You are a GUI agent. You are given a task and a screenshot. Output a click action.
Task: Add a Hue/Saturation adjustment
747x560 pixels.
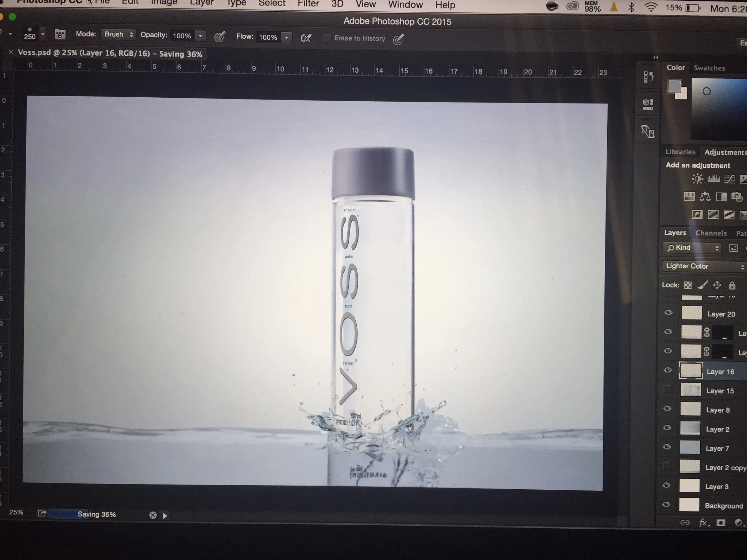pos(689,197)
